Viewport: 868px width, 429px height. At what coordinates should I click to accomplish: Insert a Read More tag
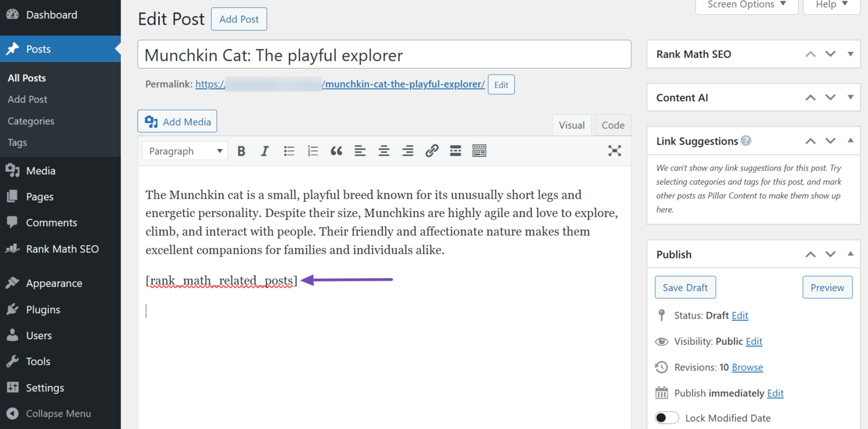(x=455, y=151)
